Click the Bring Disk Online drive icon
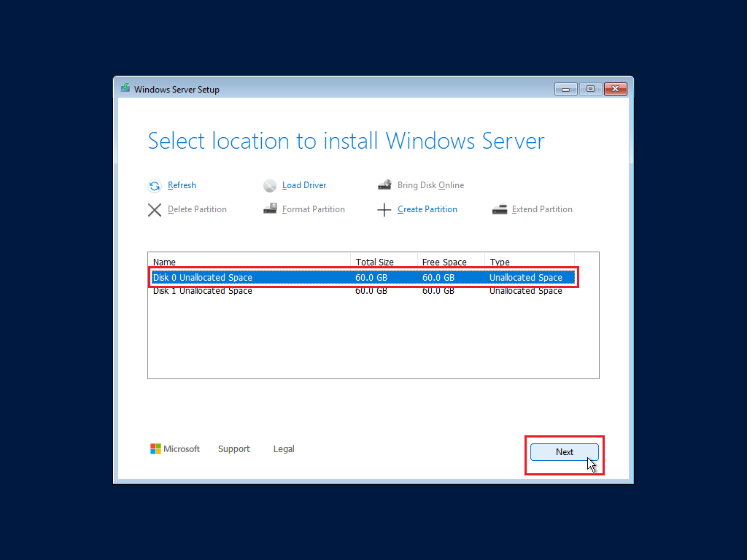 (x=384, y=186)
